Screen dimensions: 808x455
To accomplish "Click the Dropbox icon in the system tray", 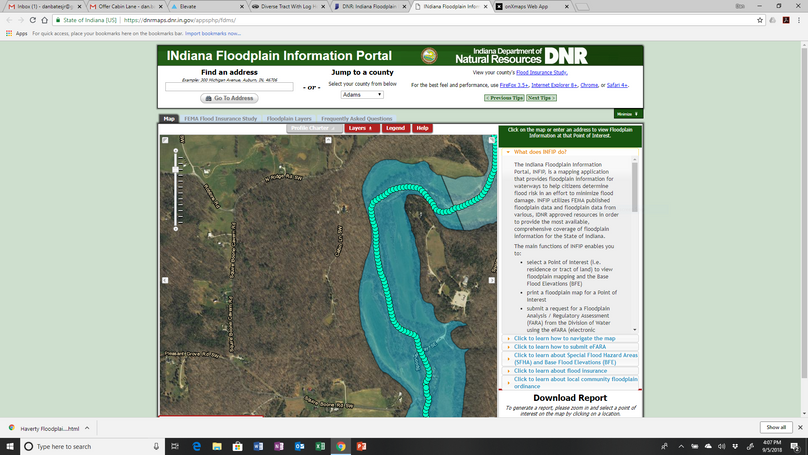I will (735, 446).
